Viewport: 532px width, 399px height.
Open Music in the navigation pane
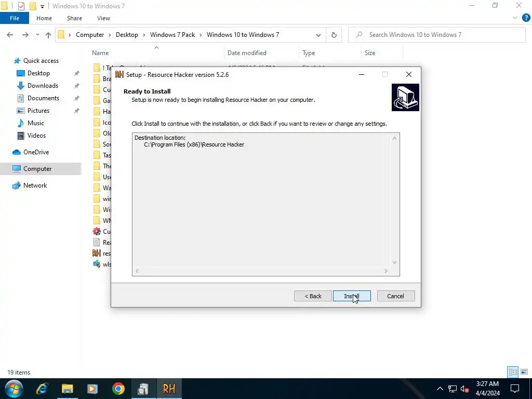point(31,123)
